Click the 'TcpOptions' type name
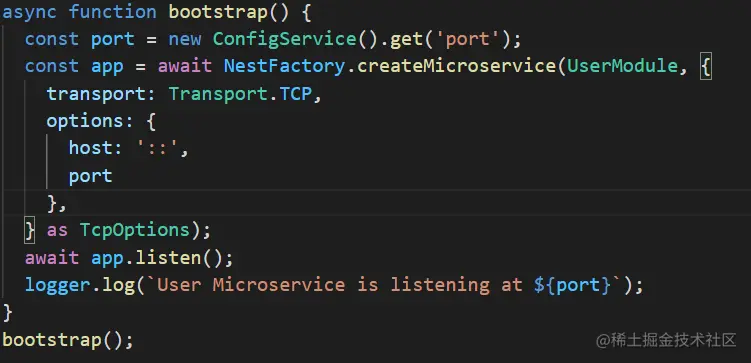751x363 pixels. coord(135,230)
